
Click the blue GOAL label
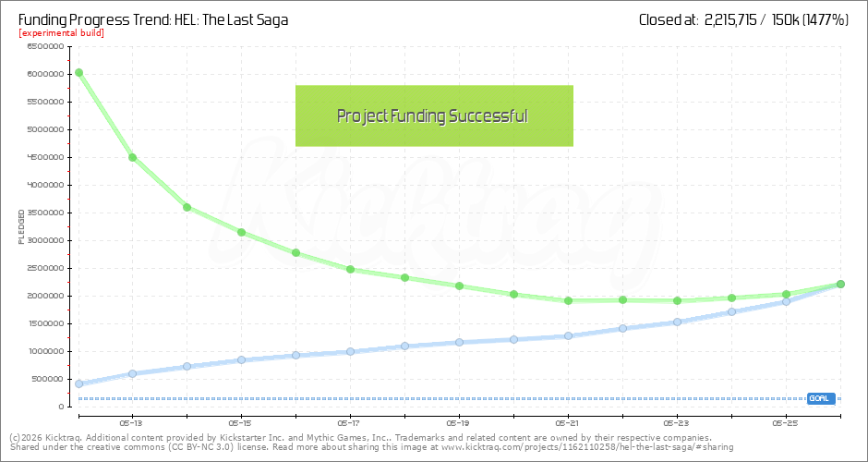(820, 398)
